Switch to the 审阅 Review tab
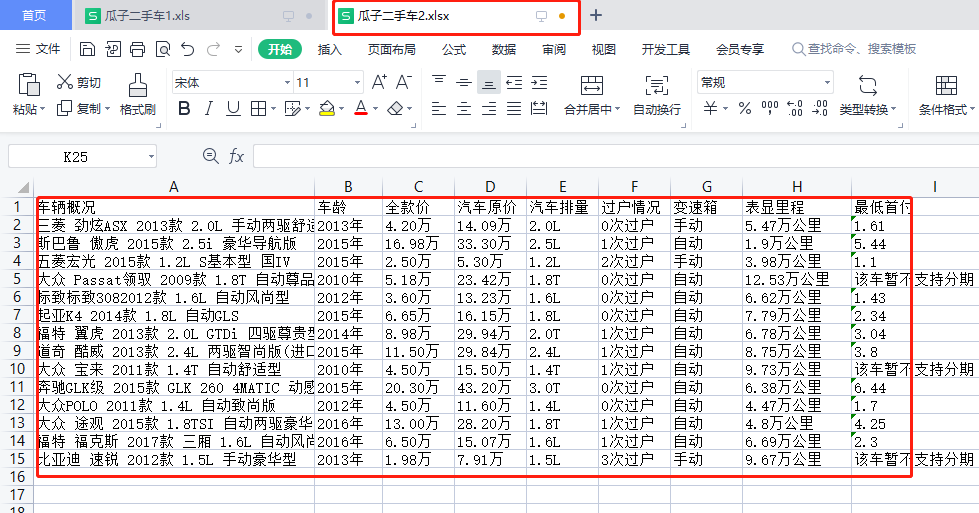979x513 pixels. pos(554,49)
